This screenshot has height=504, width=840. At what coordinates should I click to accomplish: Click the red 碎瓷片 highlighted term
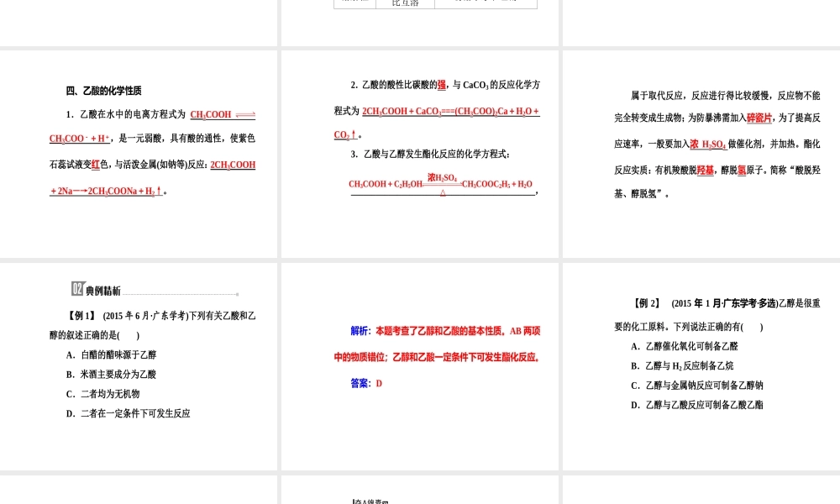(759, 118)
